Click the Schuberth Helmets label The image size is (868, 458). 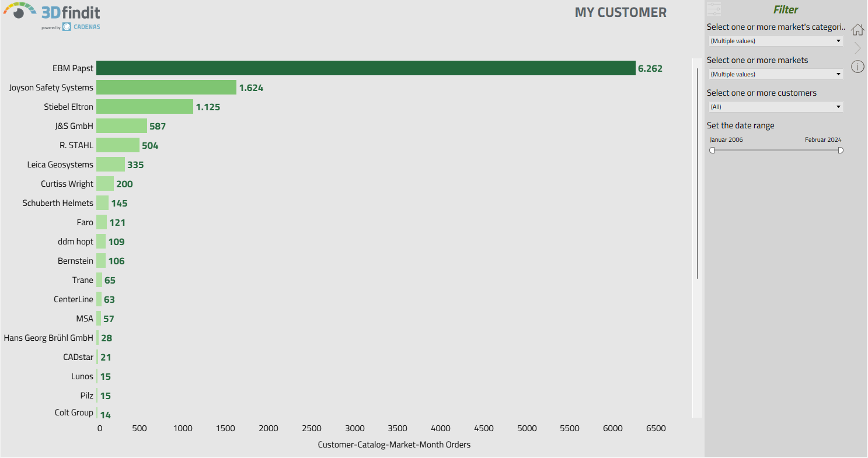(x=58, y=203)
